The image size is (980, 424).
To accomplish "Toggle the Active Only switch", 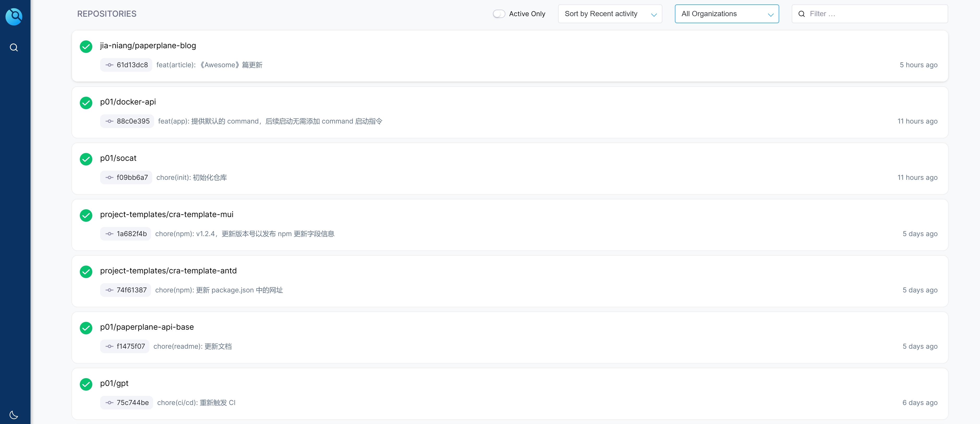I will [499, 14].
